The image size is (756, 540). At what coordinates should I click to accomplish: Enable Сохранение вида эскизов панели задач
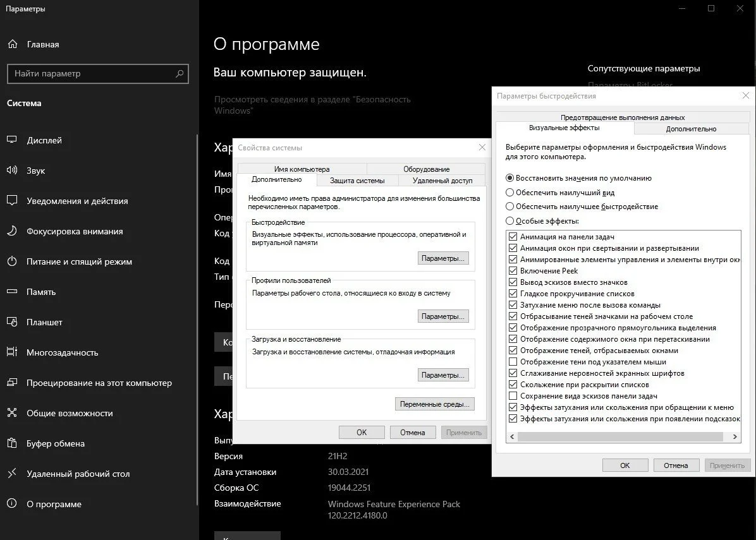point(513,396)
